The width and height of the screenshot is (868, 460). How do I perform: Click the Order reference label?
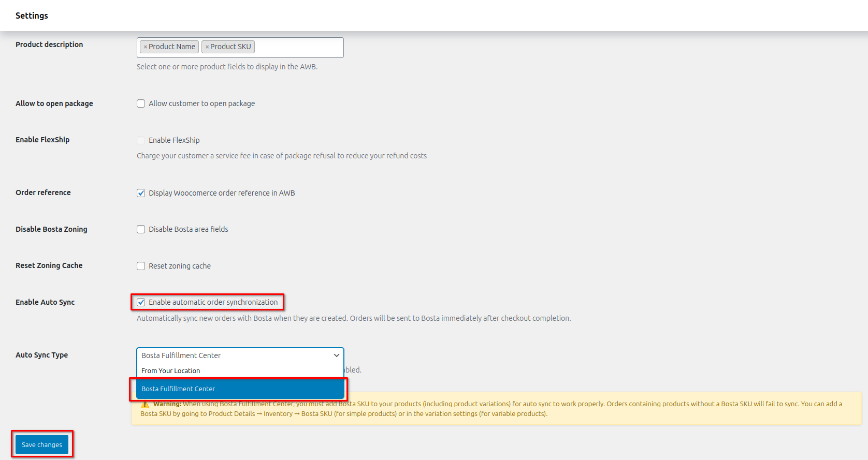pos(43,192)
